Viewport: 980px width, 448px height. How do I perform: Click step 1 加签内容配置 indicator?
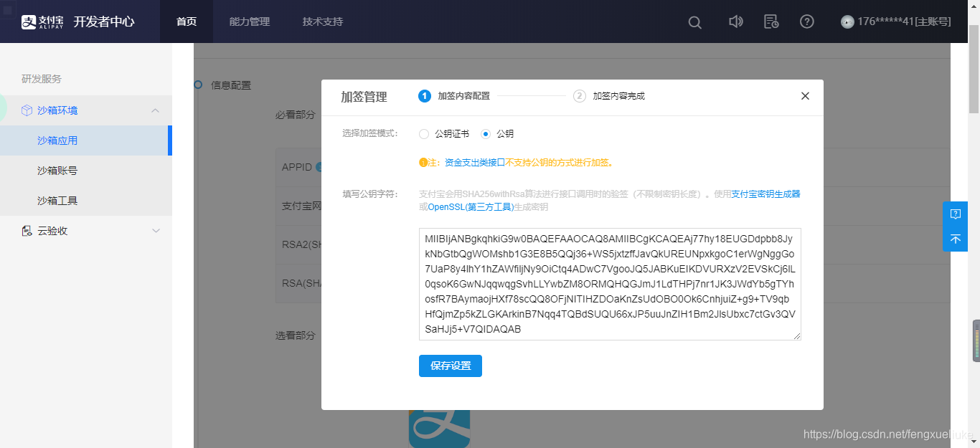454,96
